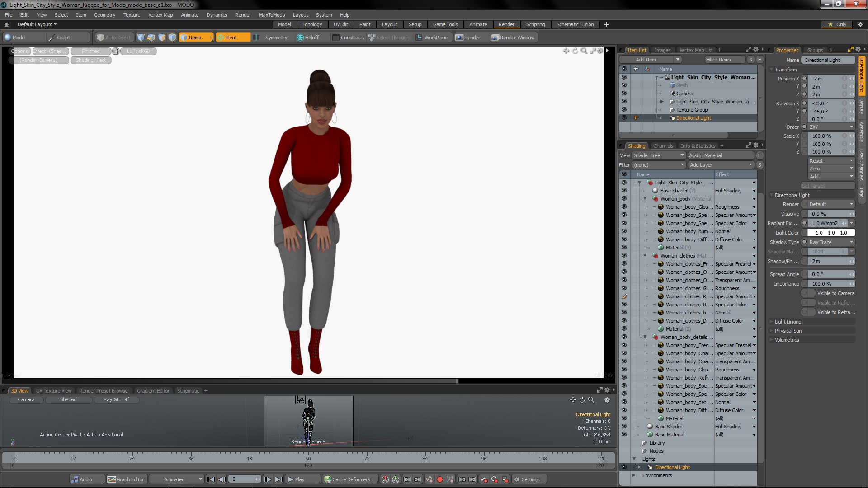This screenshot has width=868, height=488.
Task: Open Add Layer dropdown
Action: (721, 165)
